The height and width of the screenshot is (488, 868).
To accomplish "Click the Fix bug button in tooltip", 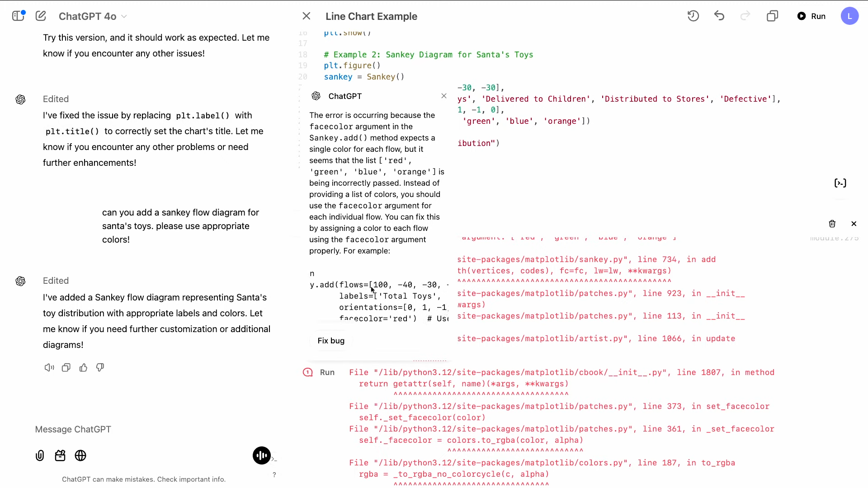I will click(331, 341).
